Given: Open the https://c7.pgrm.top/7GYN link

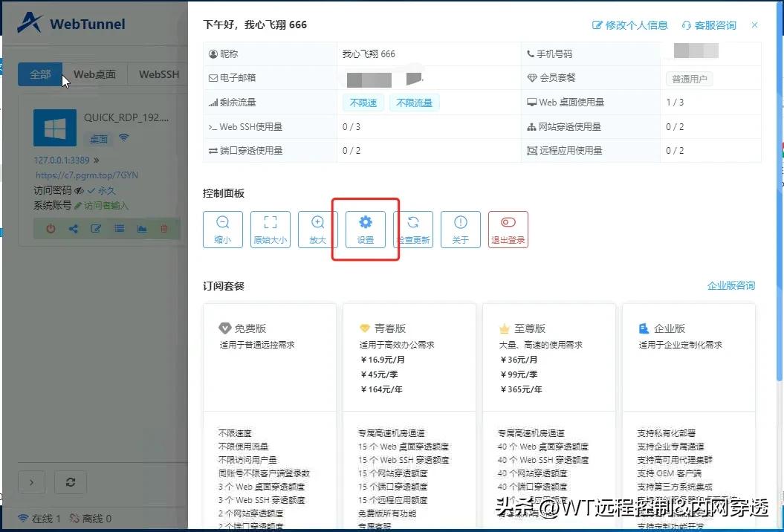Looking at the screenshot, I should click(x=87, y=175).
